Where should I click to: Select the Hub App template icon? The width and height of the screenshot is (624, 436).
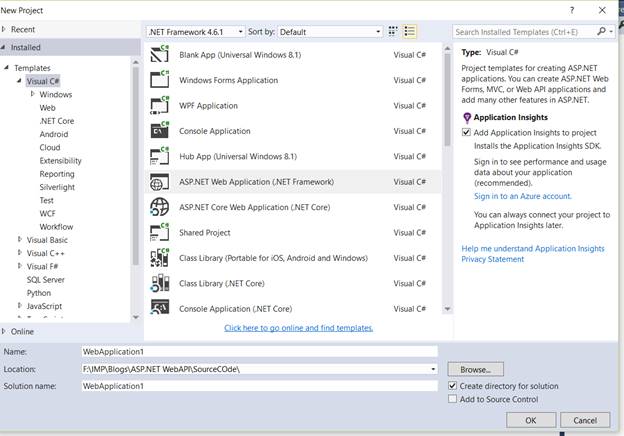click(160, 156)
